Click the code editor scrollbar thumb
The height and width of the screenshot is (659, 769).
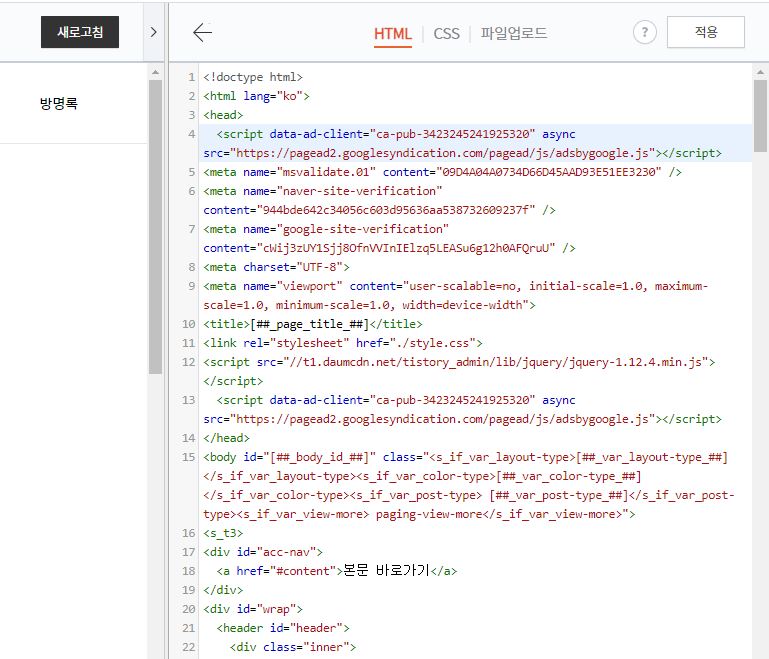click(760, 116)
